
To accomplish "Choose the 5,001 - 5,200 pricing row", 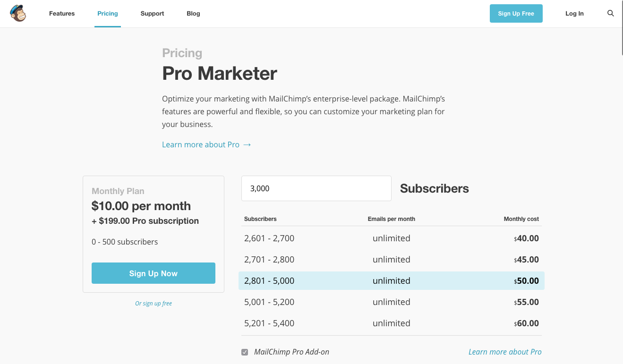I will point(391,302).
